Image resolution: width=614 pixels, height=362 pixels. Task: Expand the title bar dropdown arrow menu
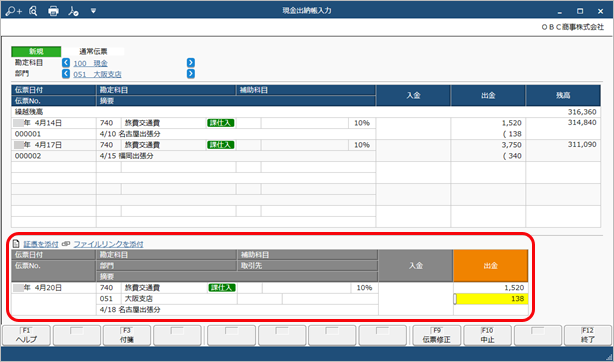click(x=93, y=11)
